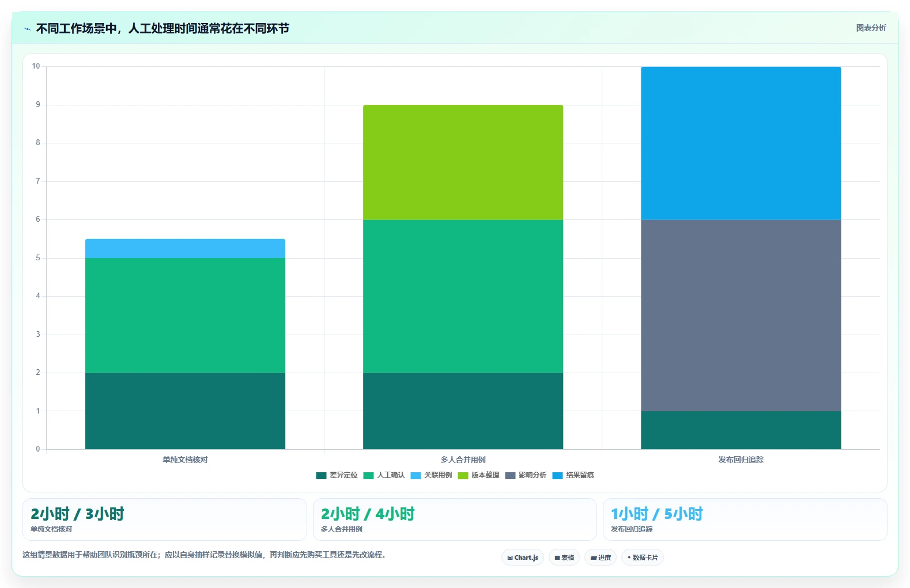Click the dark teal 差异定位 segment of 发布回归追踪
910x588 pixels.
pos(741,430)
